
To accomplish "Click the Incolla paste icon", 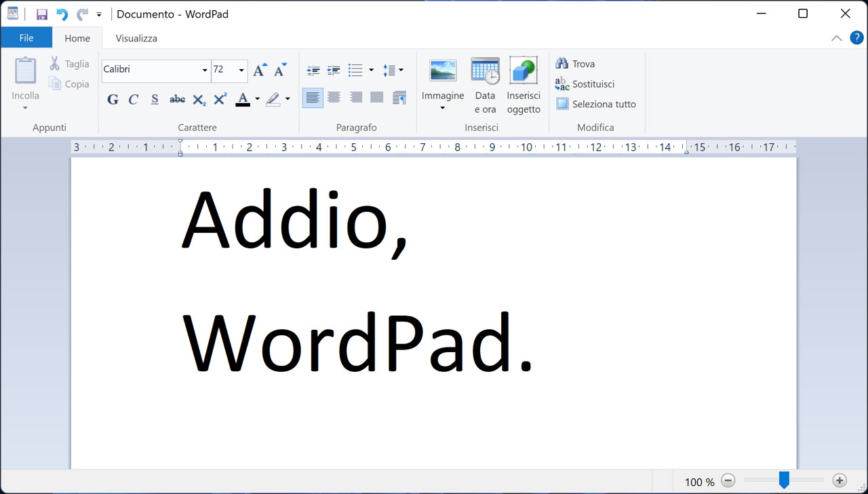I will [x=26, y=71].
